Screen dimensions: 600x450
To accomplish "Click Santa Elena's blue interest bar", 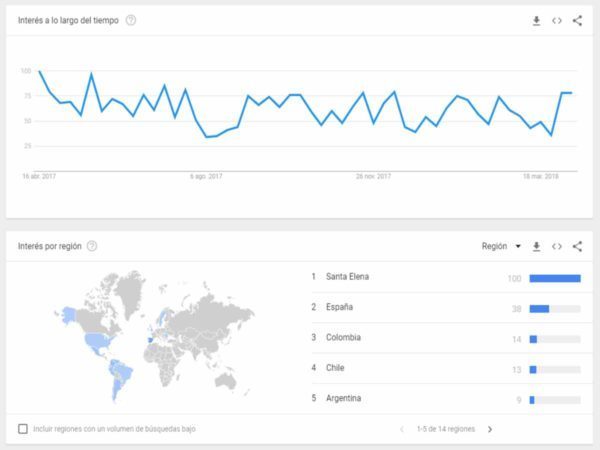I will point(555,278).
